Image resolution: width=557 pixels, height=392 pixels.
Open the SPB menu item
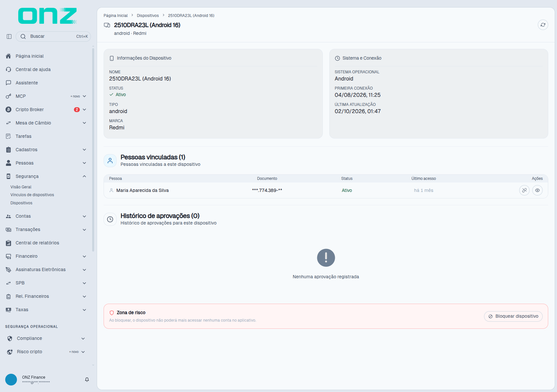coord(46,283)
